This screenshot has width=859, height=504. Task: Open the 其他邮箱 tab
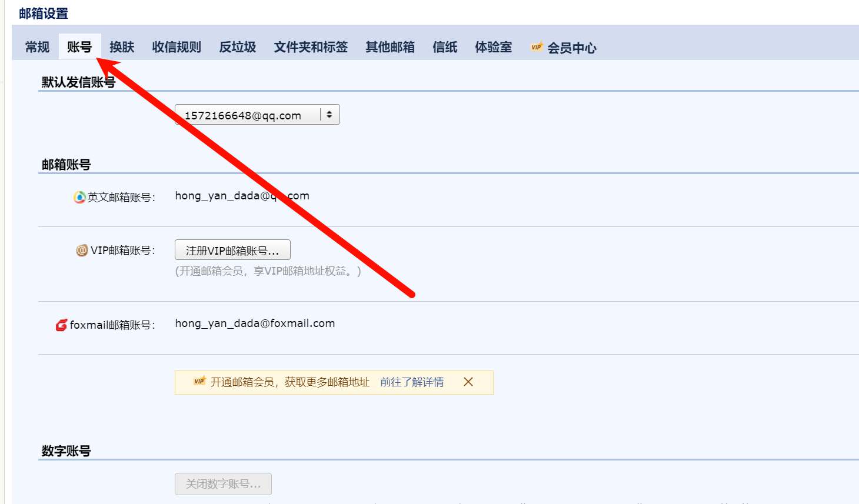tap(389, 47)
